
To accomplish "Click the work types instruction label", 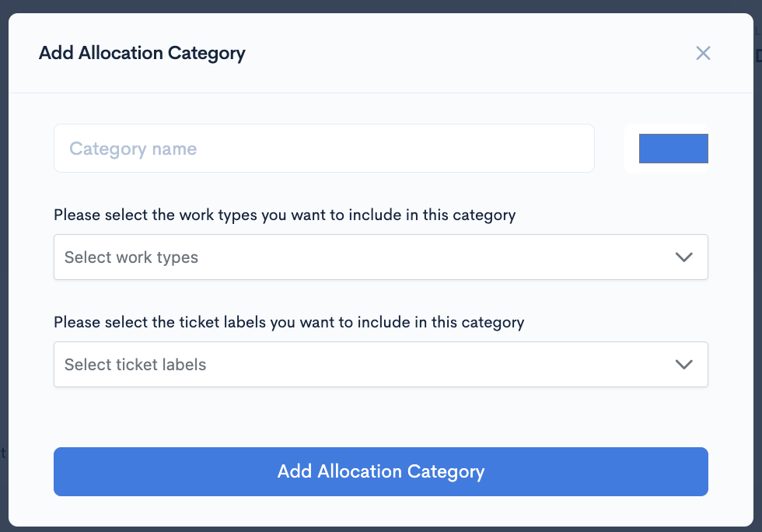I will click(x=285, y=215).
